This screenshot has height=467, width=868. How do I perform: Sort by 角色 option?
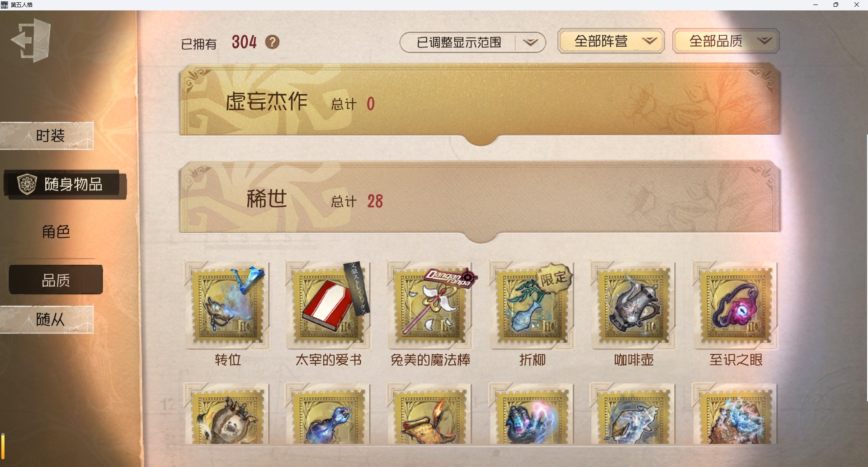pos(56,232)
